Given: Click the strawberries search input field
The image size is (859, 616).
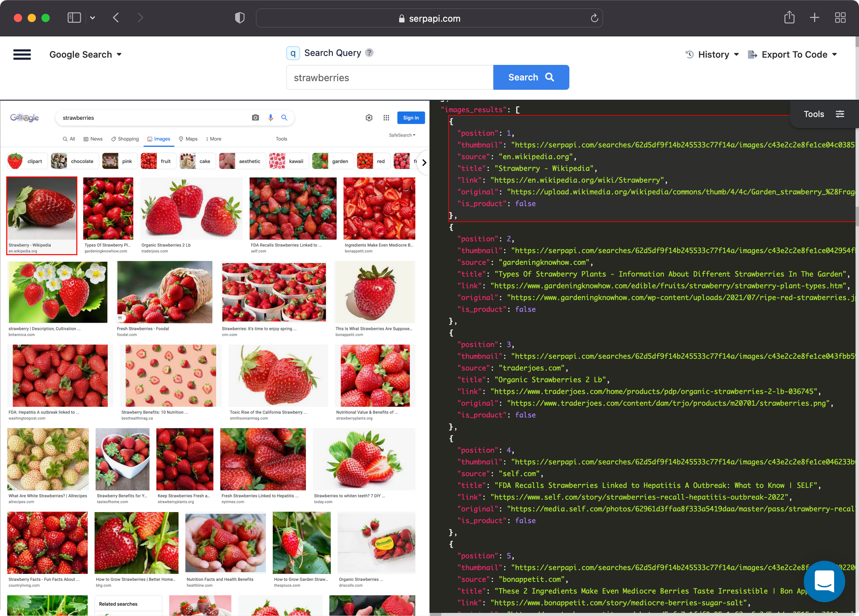Looking at the screenshot, I should click(389, 77).
